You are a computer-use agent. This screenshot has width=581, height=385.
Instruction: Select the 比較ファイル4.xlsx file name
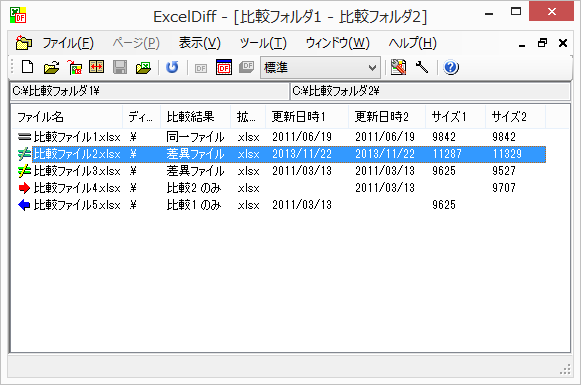tap(77, 188)
